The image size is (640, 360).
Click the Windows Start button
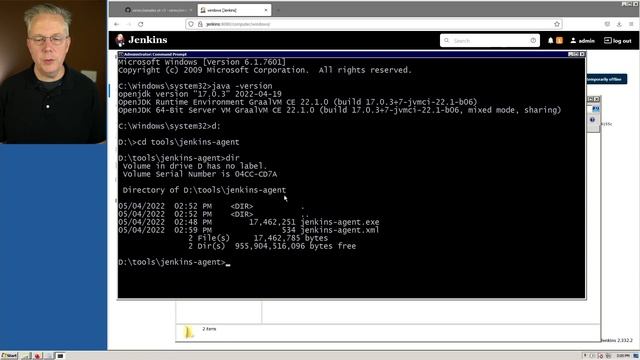coord(9,356)
